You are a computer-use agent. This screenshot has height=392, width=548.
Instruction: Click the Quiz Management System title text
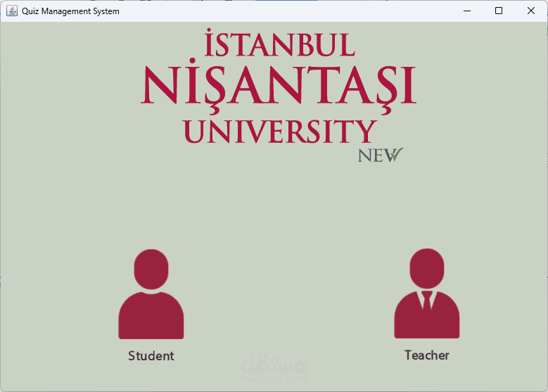pyautogui.click(x=70, y=11)
